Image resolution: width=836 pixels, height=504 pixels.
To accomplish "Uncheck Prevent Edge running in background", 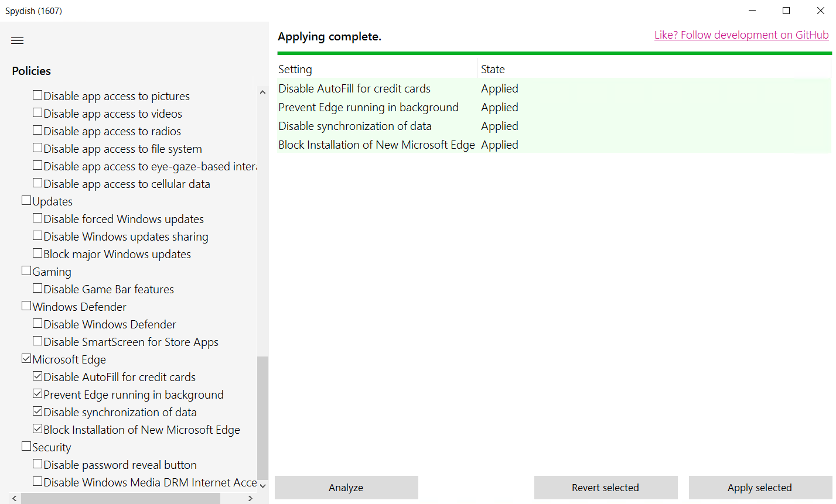I will pos(37,393).
